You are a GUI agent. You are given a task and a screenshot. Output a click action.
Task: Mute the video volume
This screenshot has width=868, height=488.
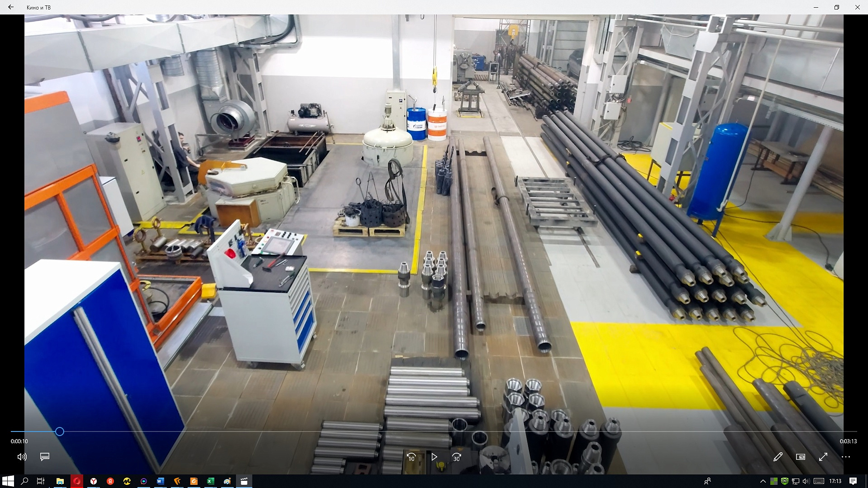22,457
